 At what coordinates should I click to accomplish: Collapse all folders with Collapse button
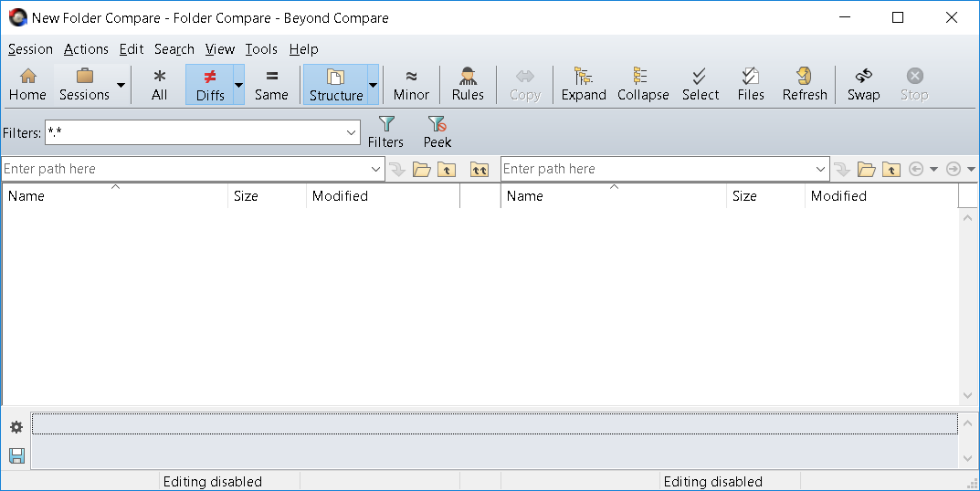coord(643,84)
